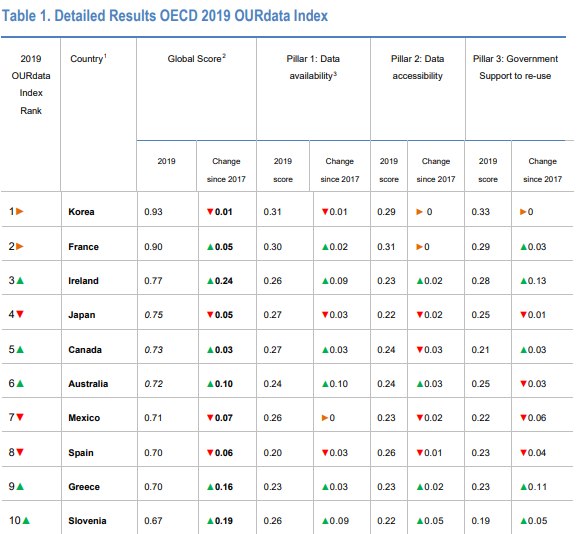588x534 pixels.
Task: Click the red down arrow beside rank 8
Action: [x=20, y=452]
